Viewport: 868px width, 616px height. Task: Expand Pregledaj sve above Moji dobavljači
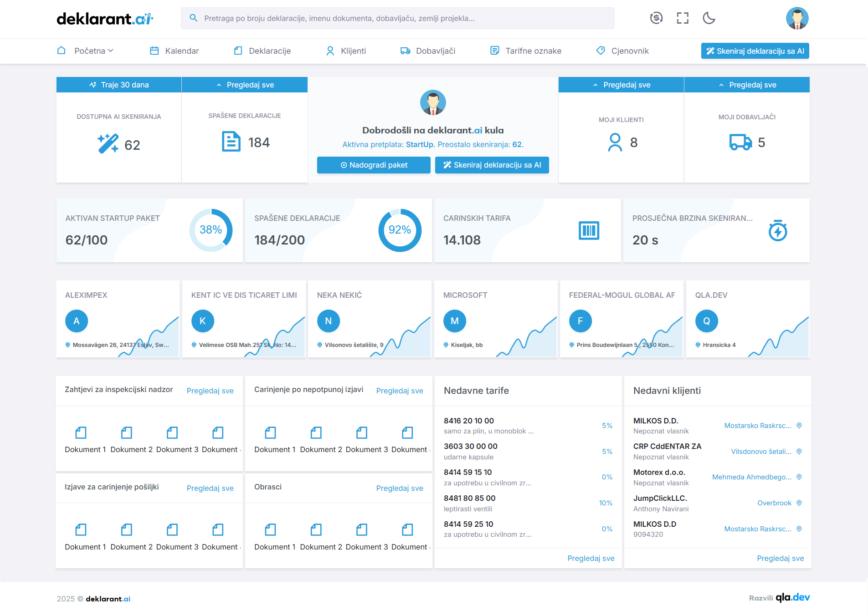click(x=747, y=85)
